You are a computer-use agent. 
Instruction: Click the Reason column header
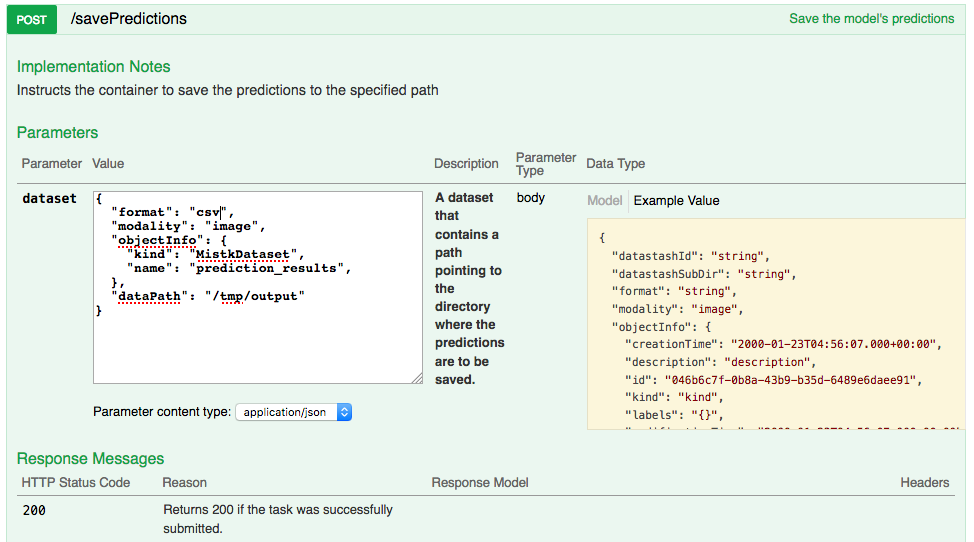184,483
